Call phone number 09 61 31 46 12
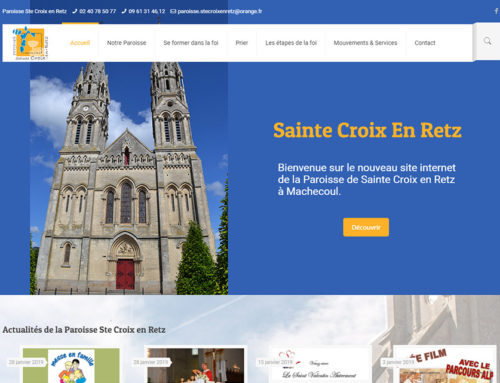Screen dimensions: 500x383 pos(147,11)
